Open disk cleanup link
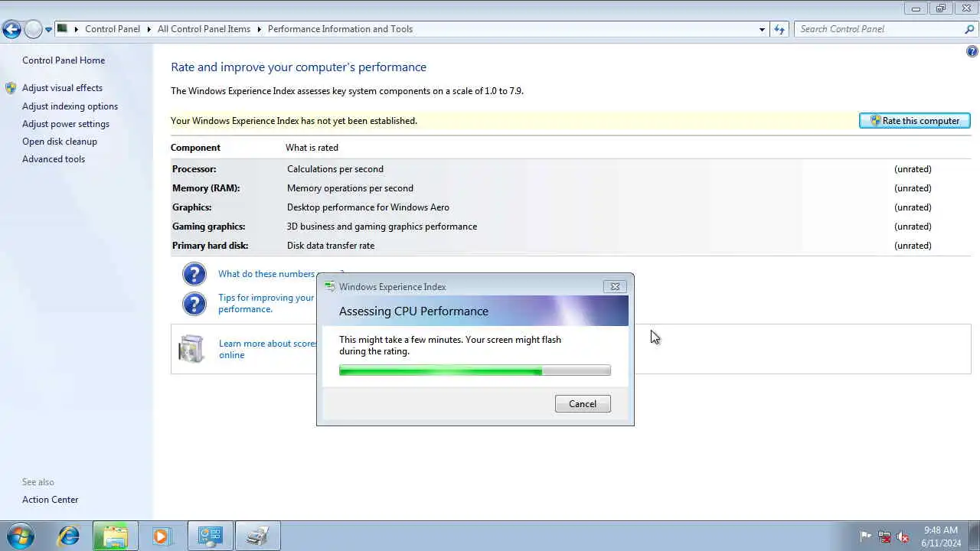The image size is (980, 551). click(x=60, y=142)
